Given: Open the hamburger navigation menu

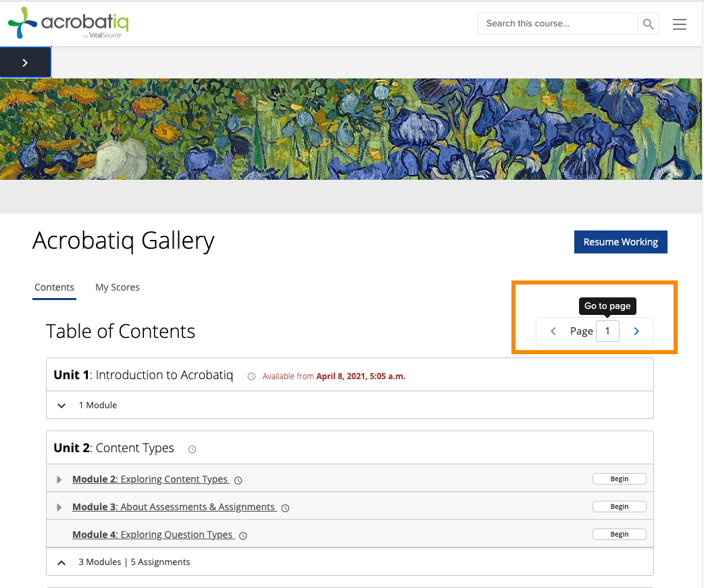Looking at the screenshot, I should tap(679, 24).
